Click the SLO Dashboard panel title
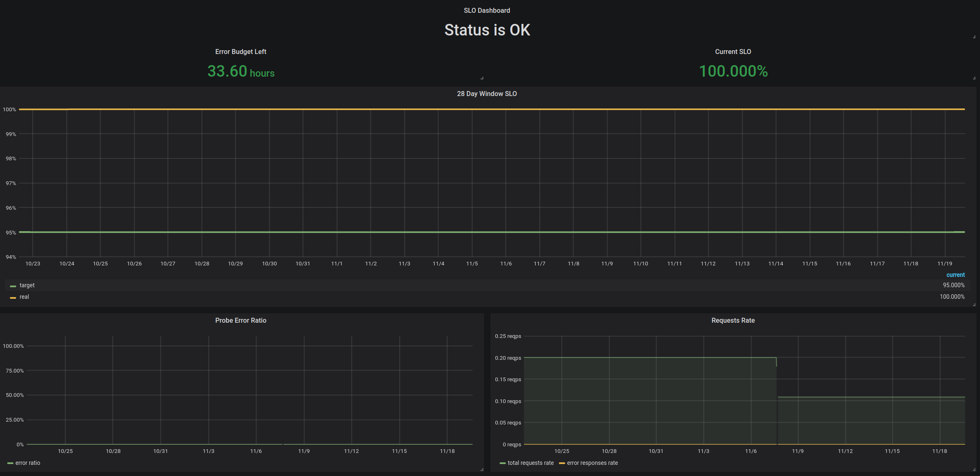Viewport: 980px width, 476px height. coord(487,10)
